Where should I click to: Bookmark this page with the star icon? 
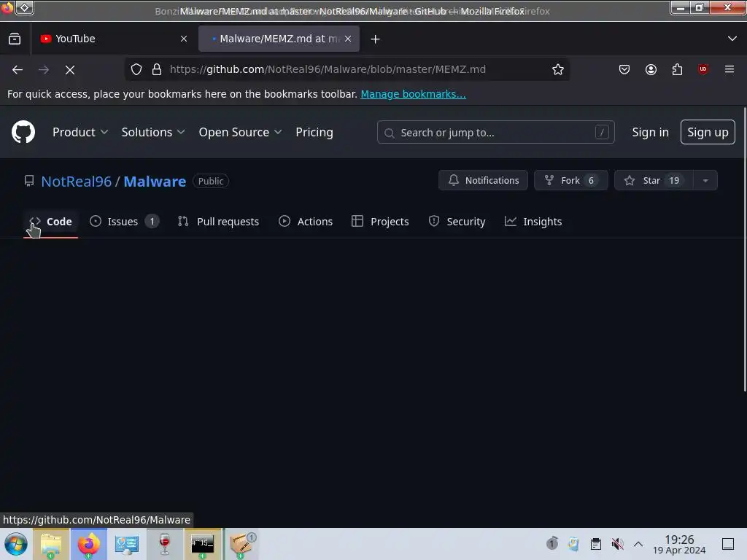(558, 69)
